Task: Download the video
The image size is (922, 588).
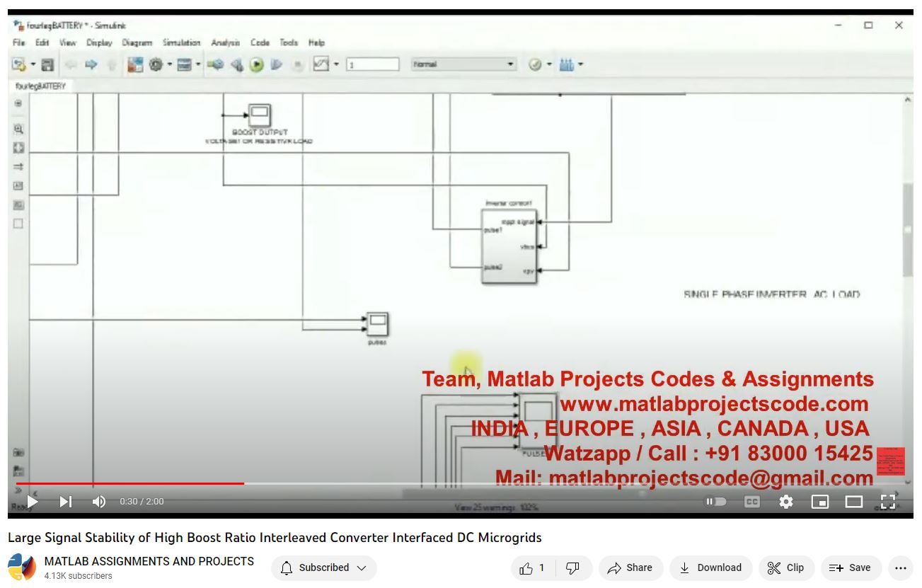Action: 710,567
